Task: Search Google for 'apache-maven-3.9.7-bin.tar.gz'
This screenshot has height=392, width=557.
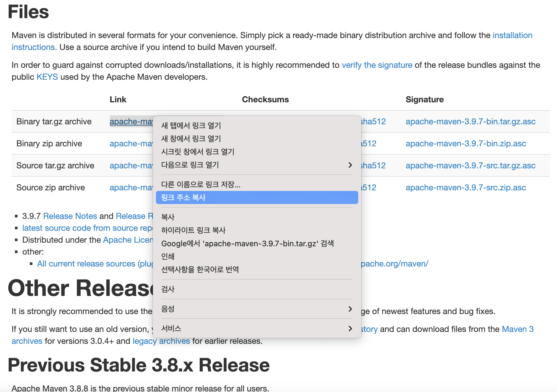Action: click(257, 243)
